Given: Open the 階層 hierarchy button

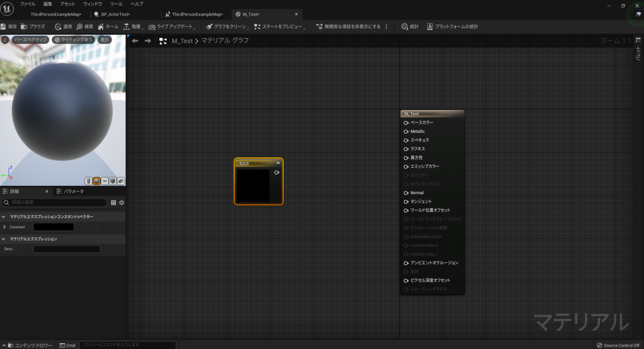Looking at the screenshot, I should point(132,26).
